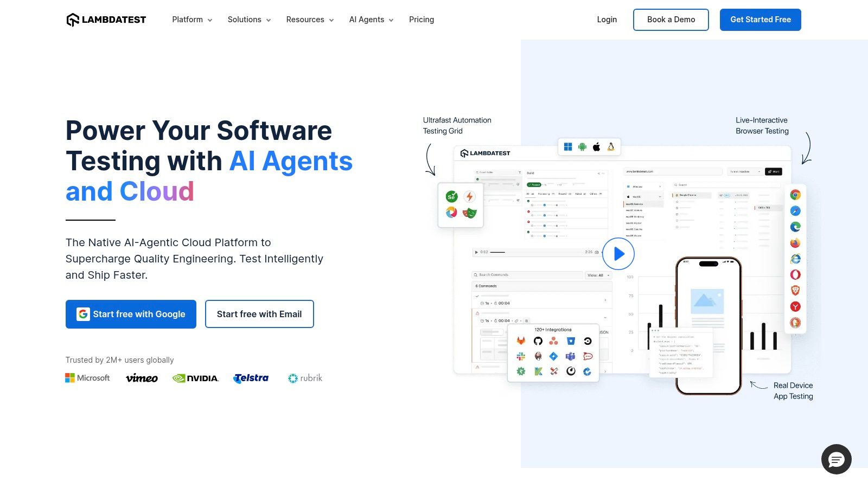Viewport: 868px width, 488px height.
Task: Click the Opera browser icon
Action: [x=795, y=275]
